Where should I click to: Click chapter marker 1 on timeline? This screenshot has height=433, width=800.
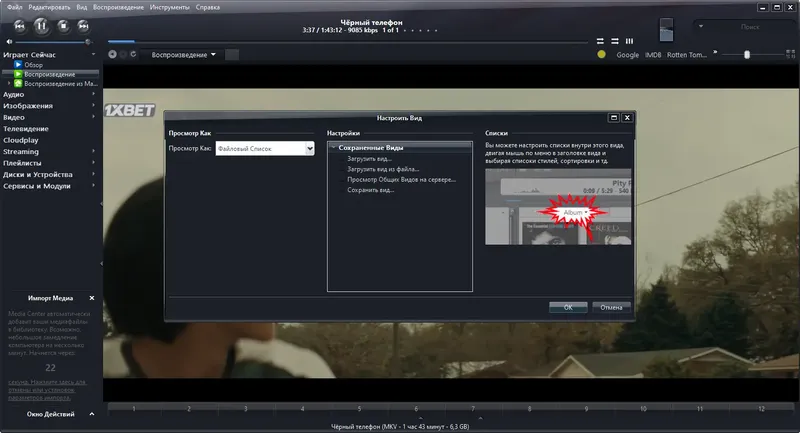click(x=134, y=409)
